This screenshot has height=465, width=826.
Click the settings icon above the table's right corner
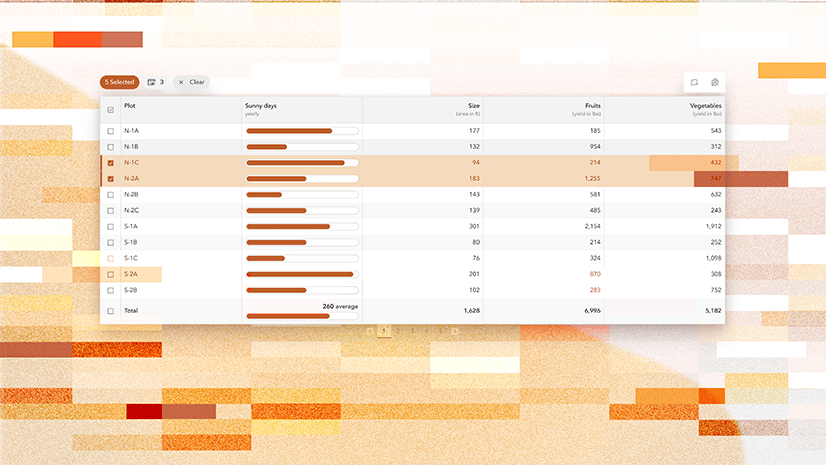[x=715, y=82]
